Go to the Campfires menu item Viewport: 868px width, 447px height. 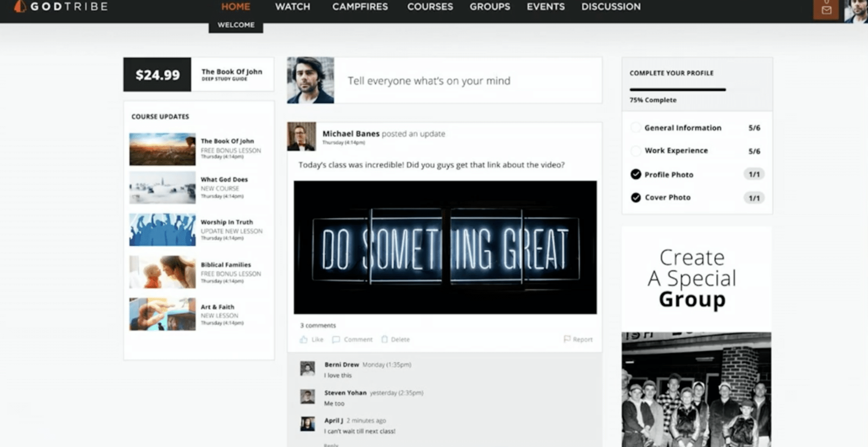click(360, 7)
